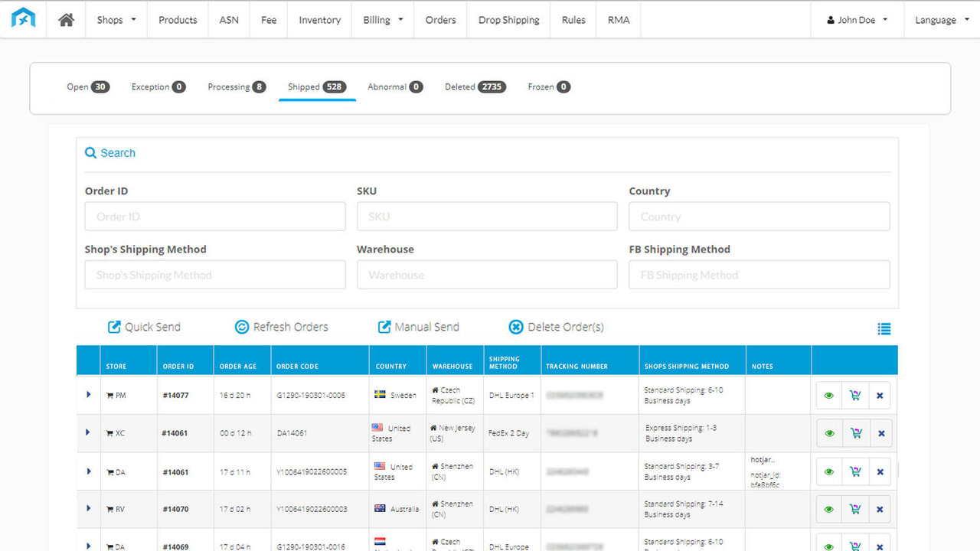
Task: Click the Delete Order(s) icon
Action: click(516, 326)
